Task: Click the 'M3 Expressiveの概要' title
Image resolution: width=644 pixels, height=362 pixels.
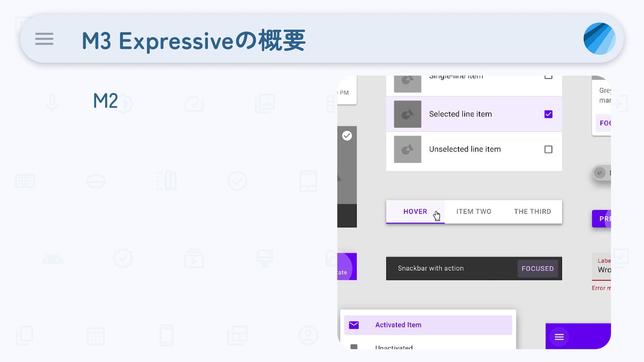Action: point(194,41)
